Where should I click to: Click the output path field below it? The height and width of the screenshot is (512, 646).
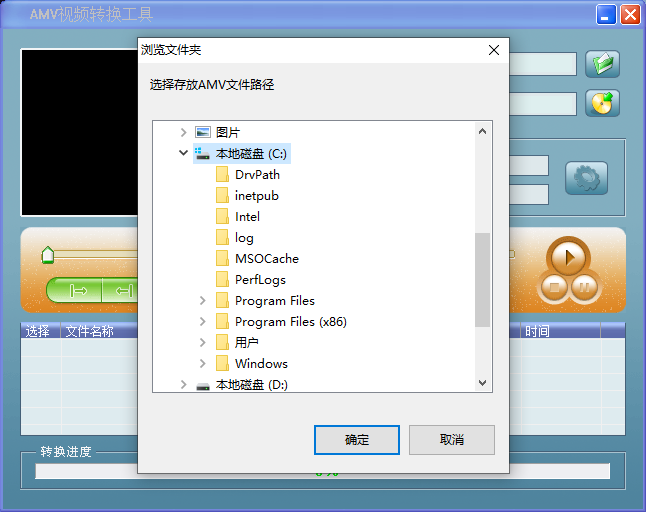click(x=543, y=104)
